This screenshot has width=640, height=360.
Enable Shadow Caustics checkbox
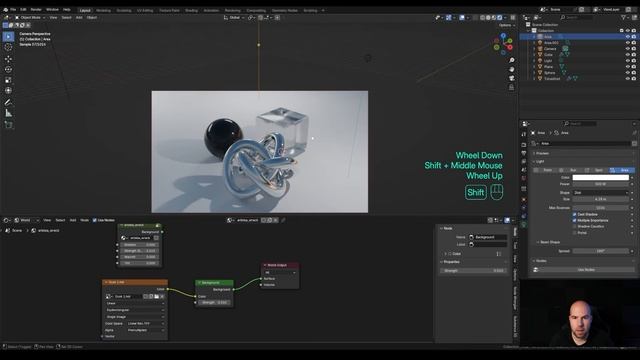click(x=575, y=227)
